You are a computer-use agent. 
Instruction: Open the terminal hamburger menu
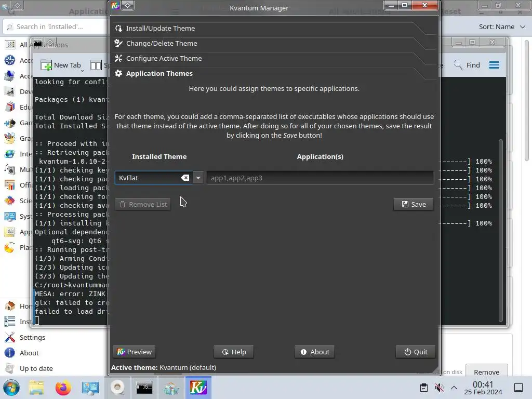pyautogui.click(x=494, y=65)
